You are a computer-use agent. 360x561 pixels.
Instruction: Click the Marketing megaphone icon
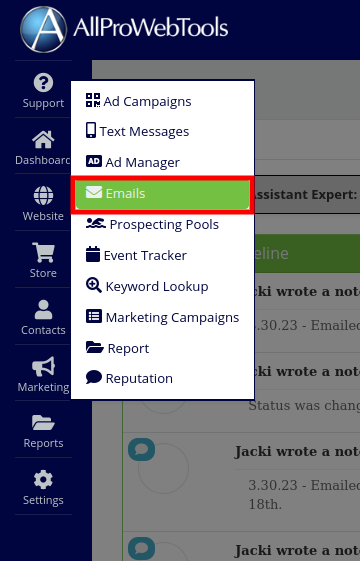pyautogui.click(x=43, y=366)
